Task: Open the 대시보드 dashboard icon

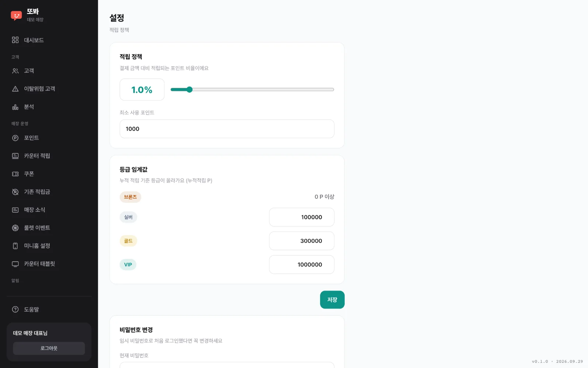Action: coord(15,40)
